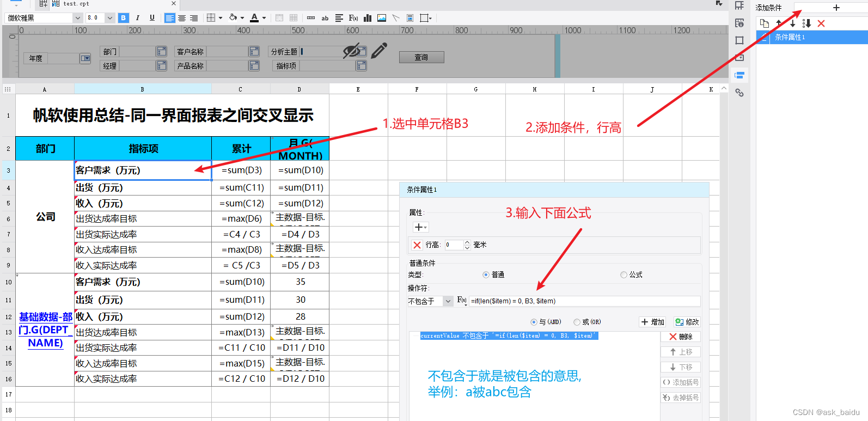This screenshot has height=421, width=868.
Task: Expand the font color dropdown arrow
Action: tap(264, 18)
